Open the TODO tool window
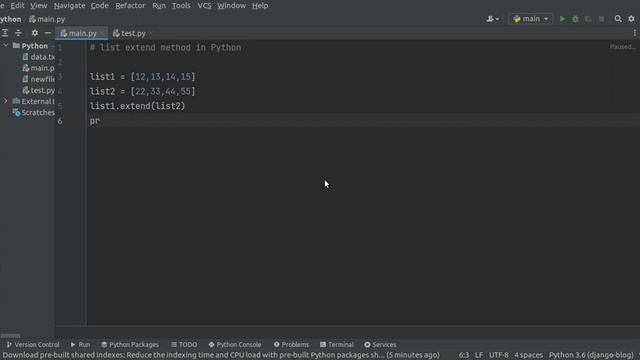This screenshot has width=640, height=360. click(x=184, y=344)
